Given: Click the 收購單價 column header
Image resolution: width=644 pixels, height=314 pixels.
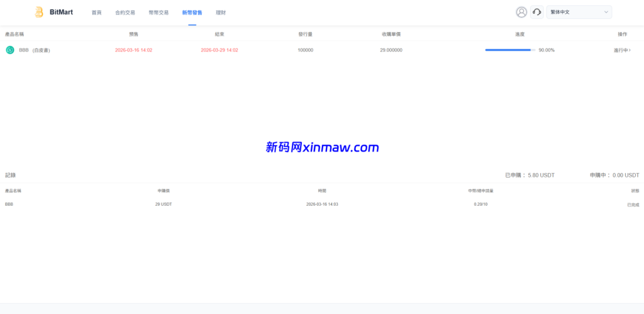Looking at the screenshot, I should click(x=391, y=34).
